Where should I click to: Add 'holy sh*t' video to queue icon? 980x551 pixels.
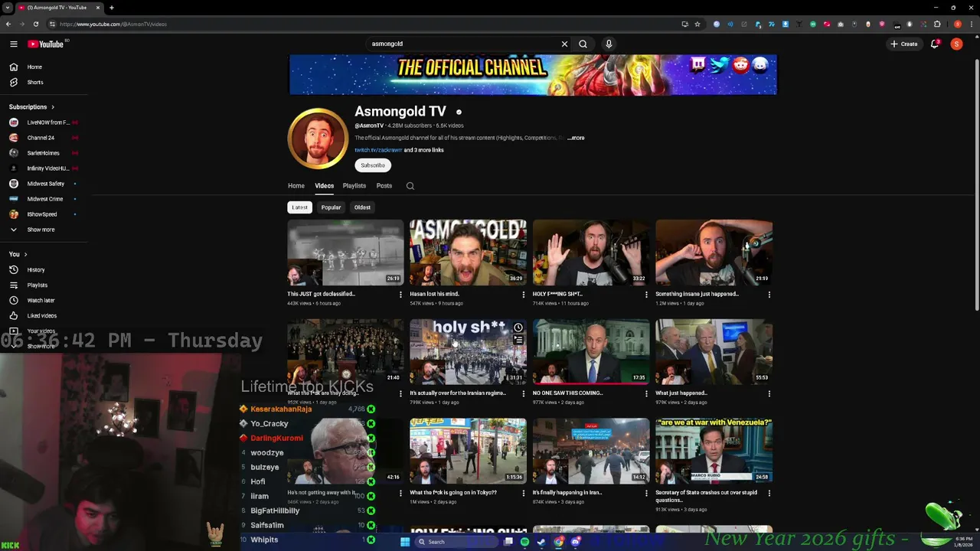pyautogui.click(x=518, y=340)
